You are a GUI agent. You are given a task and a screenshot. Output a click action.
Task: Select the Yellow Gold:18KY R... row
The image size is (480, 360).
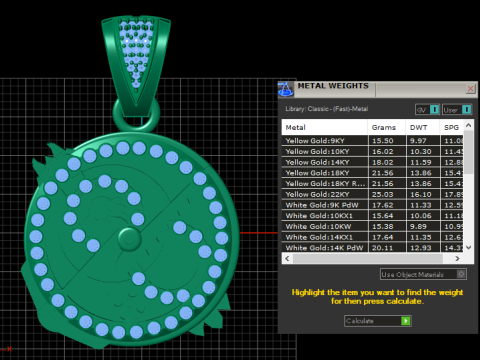[373, 183]
